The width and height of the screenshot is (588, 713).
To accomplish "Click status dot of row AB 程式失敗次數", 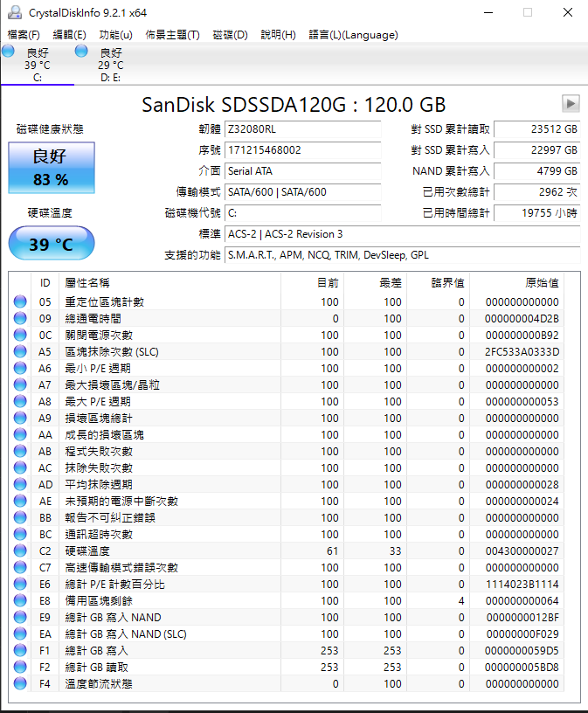I will tap(20, 451).
